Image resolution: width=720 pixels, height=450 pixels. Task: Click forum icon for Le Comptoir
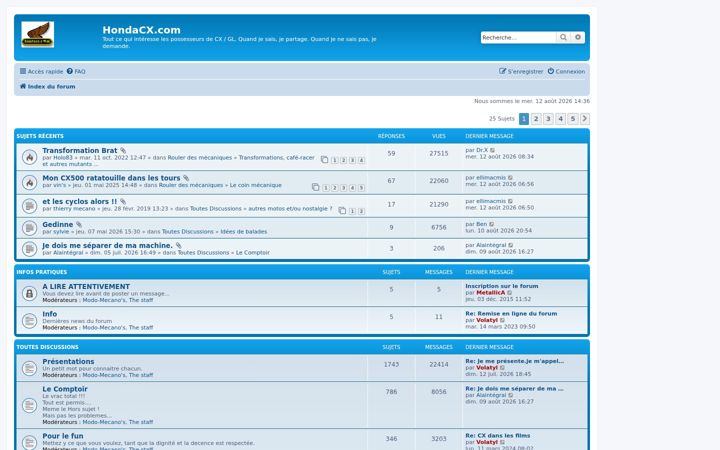tap(29, 405)
